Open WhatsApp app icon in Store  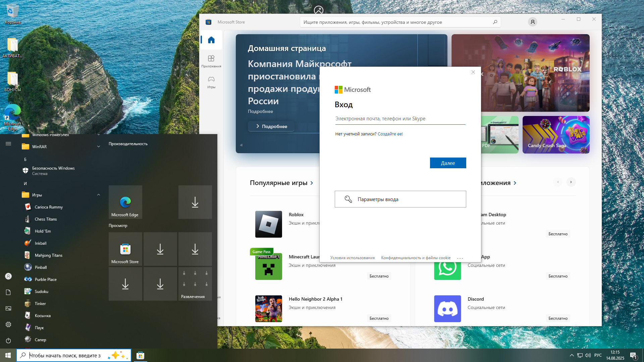(x=447, y=268)
